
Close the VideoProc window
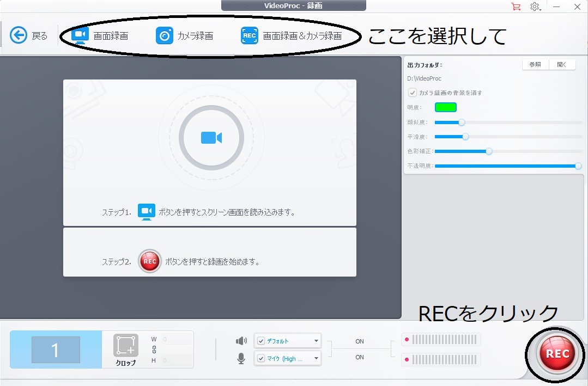(x=578, y=7)
